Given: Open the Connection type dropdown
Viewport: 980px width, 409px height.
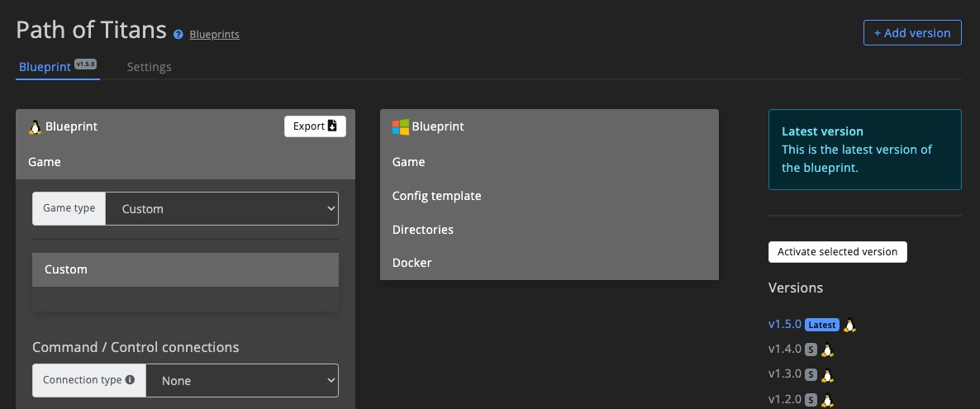Looking at the screenshot, I should [x=242, y=380].
